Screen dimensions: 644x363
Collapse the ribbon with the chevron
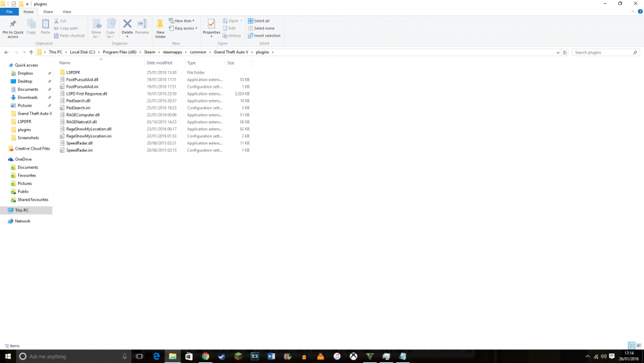tap(632, 12)
